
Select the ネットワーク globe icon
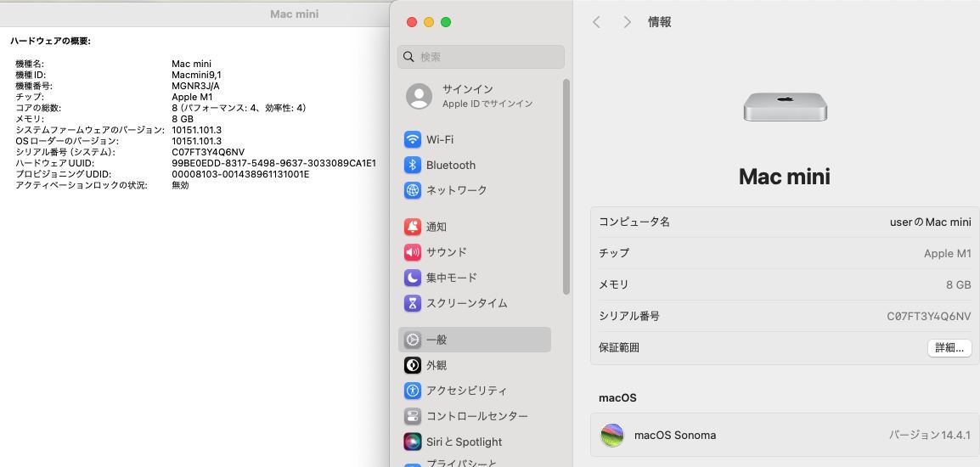413,190
